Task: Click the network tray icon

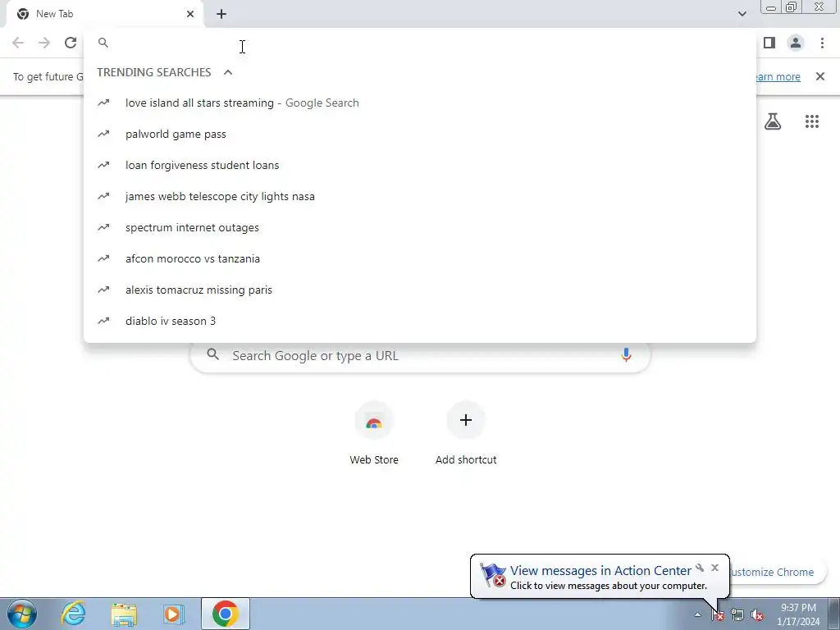Action: click(737, 615)
